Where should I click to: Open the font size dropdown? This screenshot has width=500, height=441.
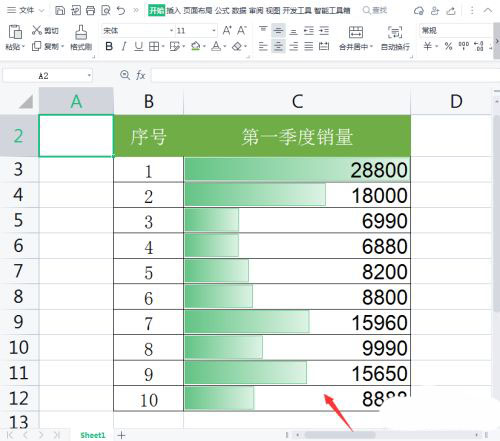point(214,31)
